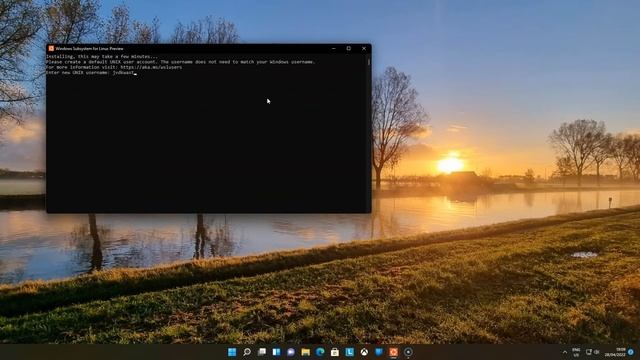Open the circular disc app in taskbar
Viewport: 640px width, 360px height.
(408, 352)
